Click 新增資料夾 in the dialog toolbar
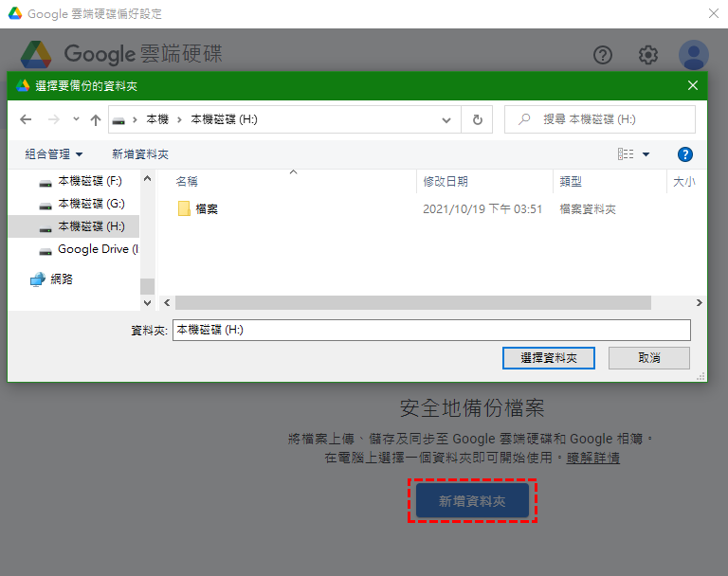Screen dimensions: 728x576 tap(140, 154)
